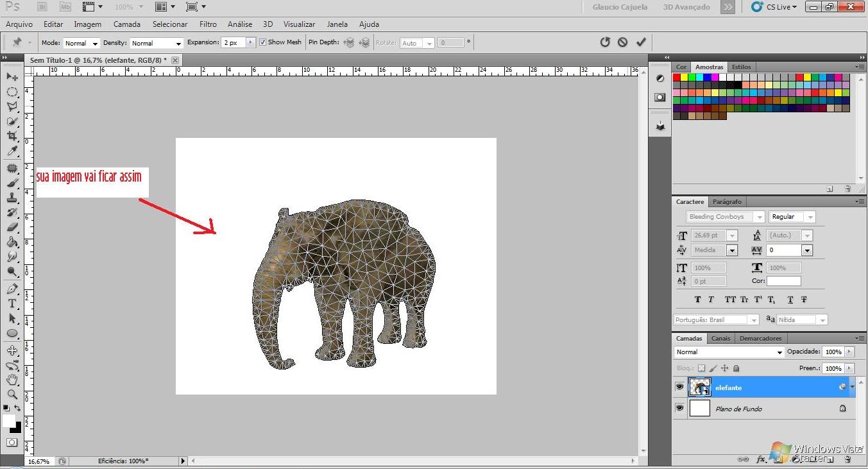Hide the Plano de Fundo layer
Screen dimensions: 868x469
679,408
